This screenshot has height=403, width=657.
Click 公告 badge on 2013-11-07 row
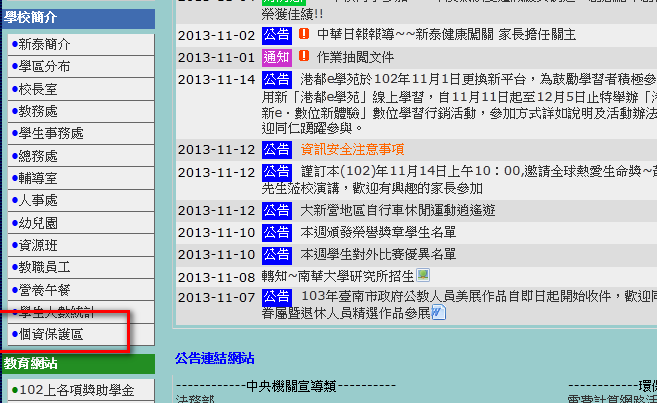(276, 297)
